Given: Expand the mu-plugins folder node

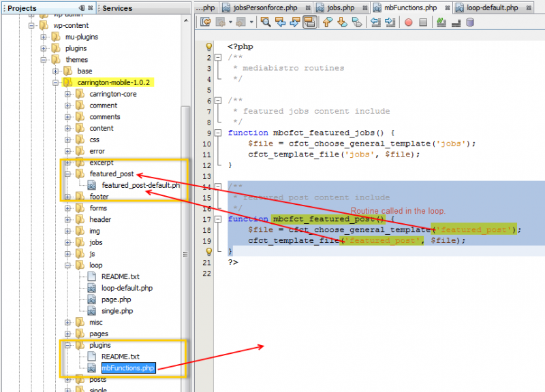Looking at the screenshot, I should click(44, 37).
